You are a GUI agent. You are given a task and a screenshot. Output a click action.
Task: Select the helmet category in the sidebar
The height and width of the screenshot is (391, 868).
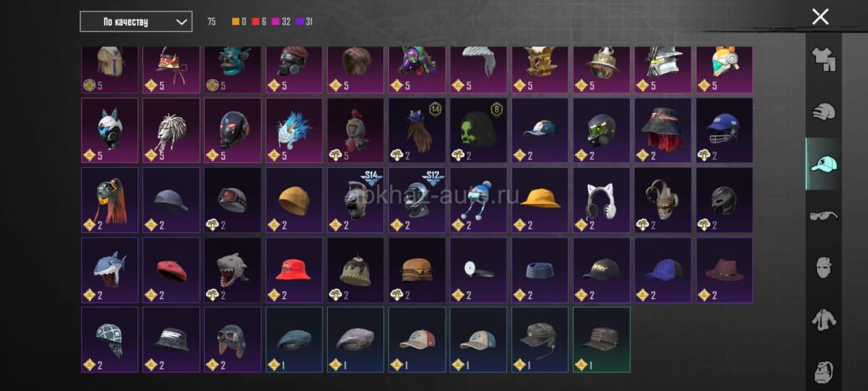tap(823, 111)
